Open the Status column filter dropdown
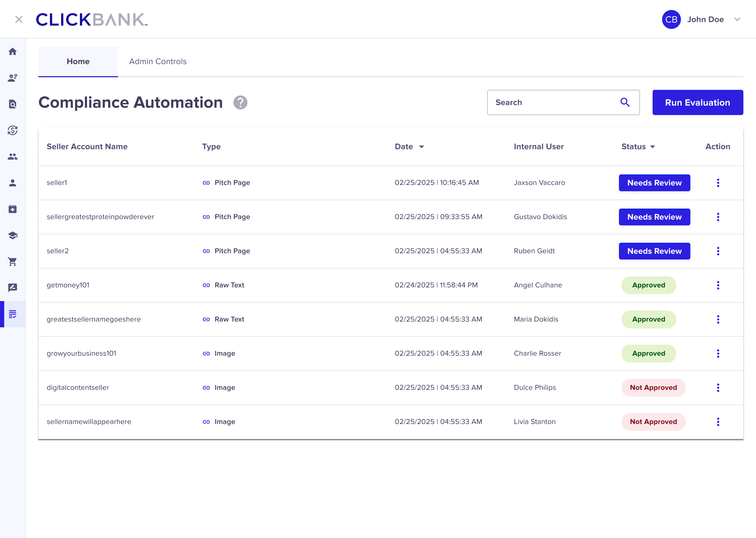Screen dimensions: 756x538 [652, 147]
